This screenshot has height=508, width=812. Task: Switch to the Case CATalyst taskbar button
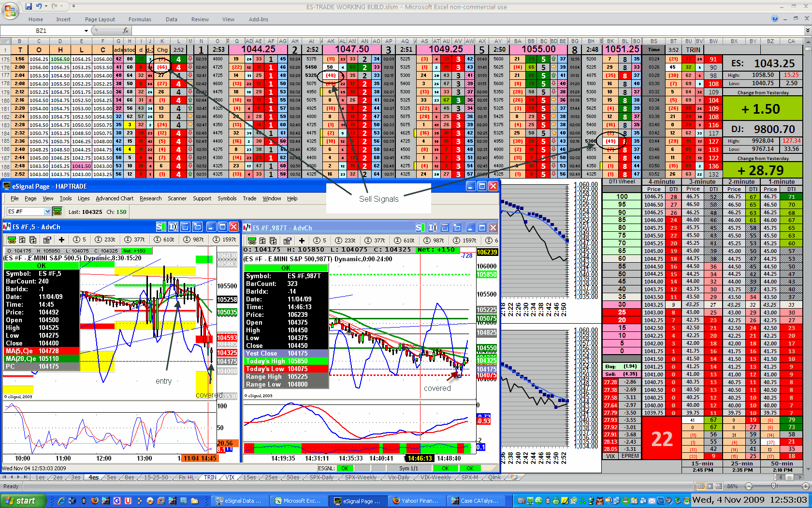pos(476,501)
